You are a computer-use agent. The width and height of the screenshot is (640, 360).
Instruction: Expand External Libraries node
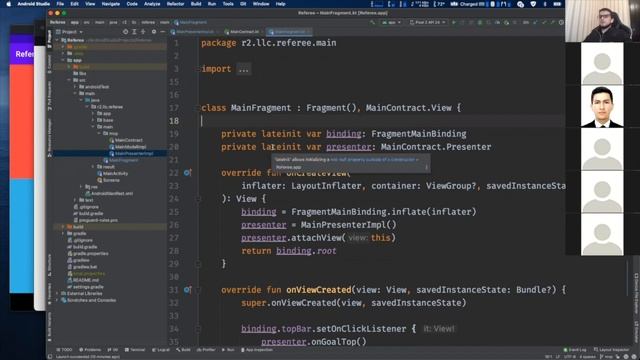pos(58,293)
